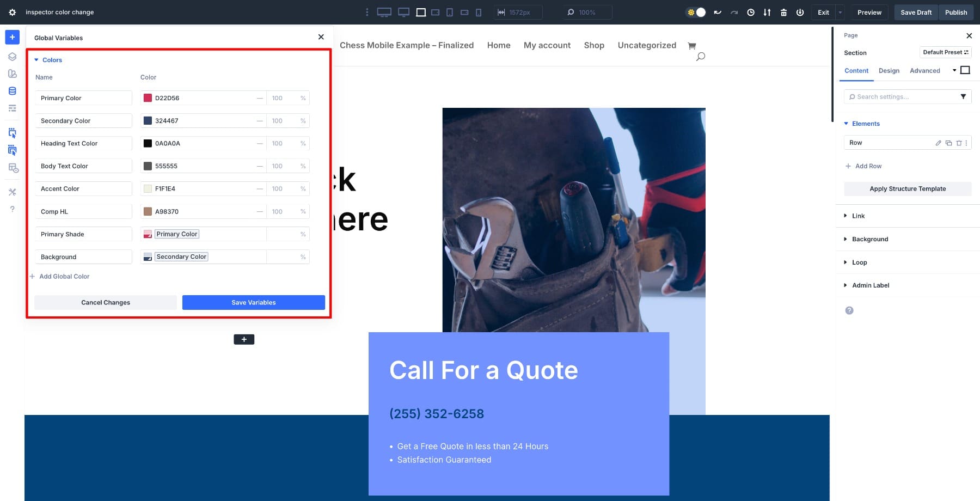Switch to the Design tab

click(889, 71)
